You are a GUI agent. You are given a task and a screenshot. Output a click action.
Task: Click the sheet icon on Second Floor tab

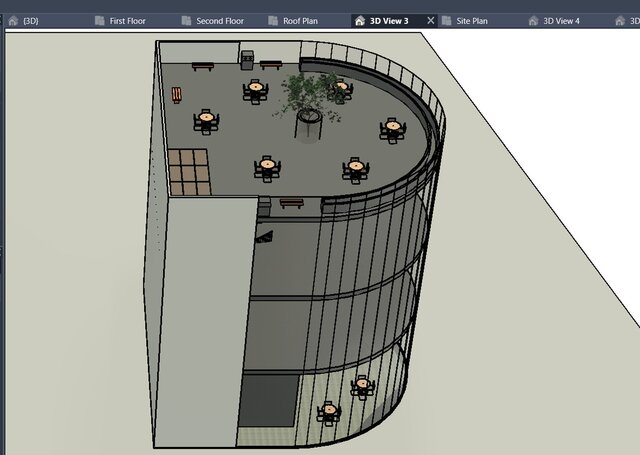coord(186,21)
